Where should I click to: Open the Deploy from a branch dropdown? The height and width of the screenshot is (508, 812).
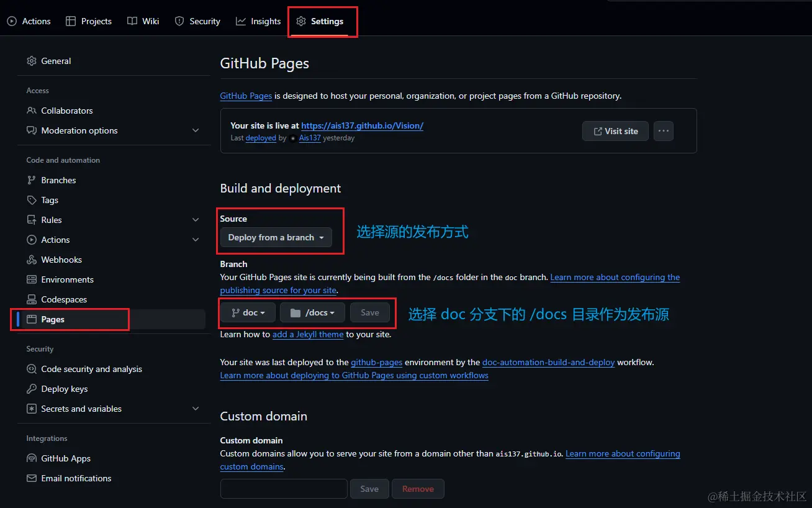tap(276, 237)
